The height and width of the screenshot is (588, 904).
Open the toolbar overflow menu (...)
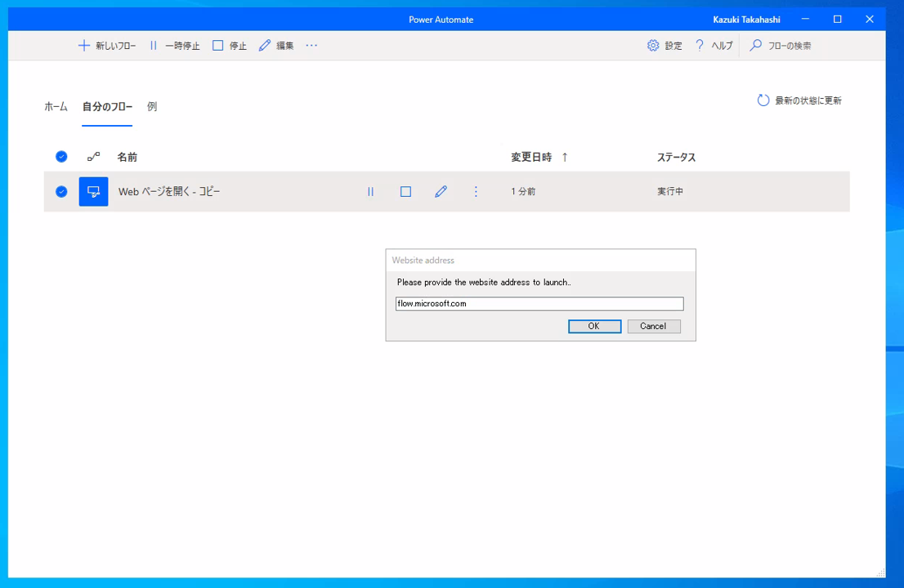click(x=311, y=46)
